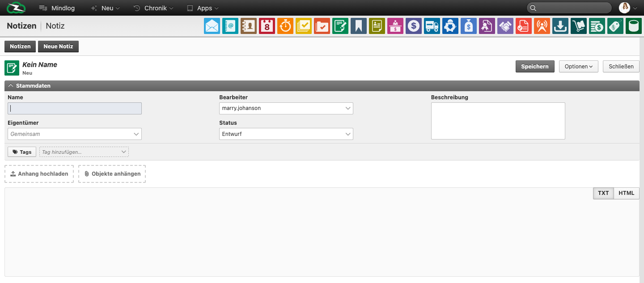The image size is (644, 283).
Task: Open the teal @ address book icon
Action: click(230, 26)
